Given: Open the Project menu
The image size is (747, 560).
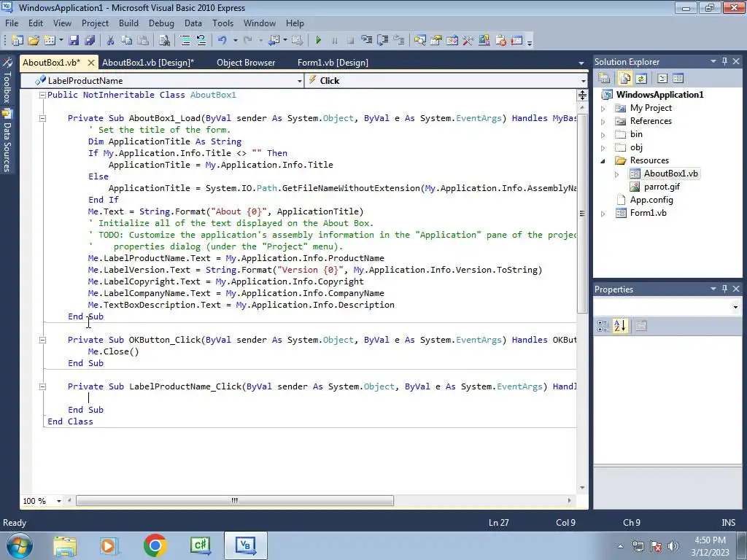Looking at the screenshot, I should tap(95, 23).
